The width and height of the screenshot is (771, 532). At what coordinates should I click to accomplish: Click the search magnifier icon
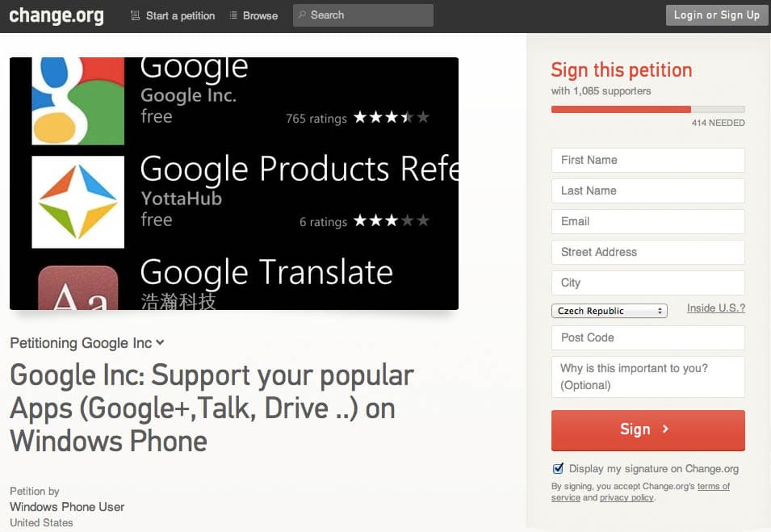coord(303,15)
